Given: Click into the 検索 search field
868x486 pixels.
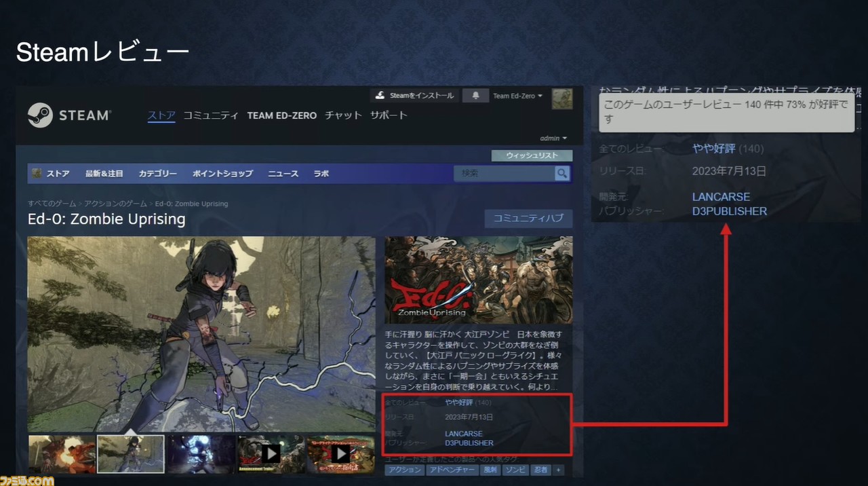Looking at the screenshot, I should [x=504, y=174].
